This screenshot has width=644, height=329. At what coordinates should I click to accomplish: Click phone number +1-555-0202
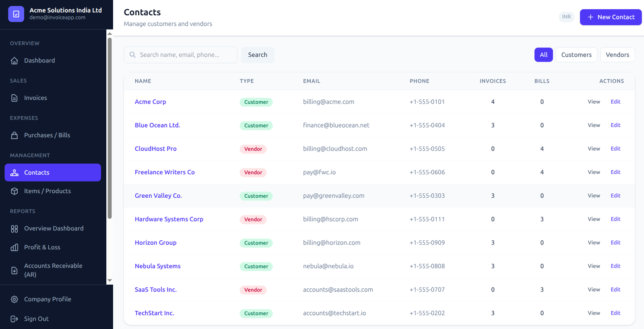(x=427, y=313)
